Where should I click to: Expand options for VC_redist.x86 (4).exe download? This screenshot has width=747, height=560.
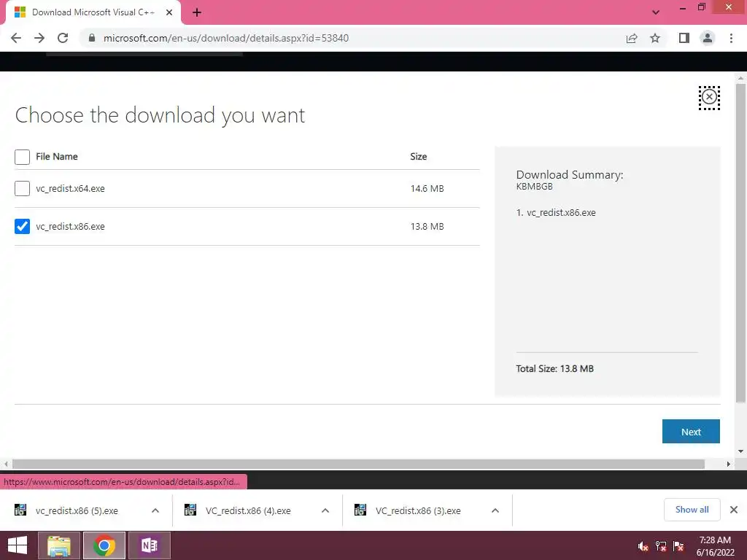point(325,510)
